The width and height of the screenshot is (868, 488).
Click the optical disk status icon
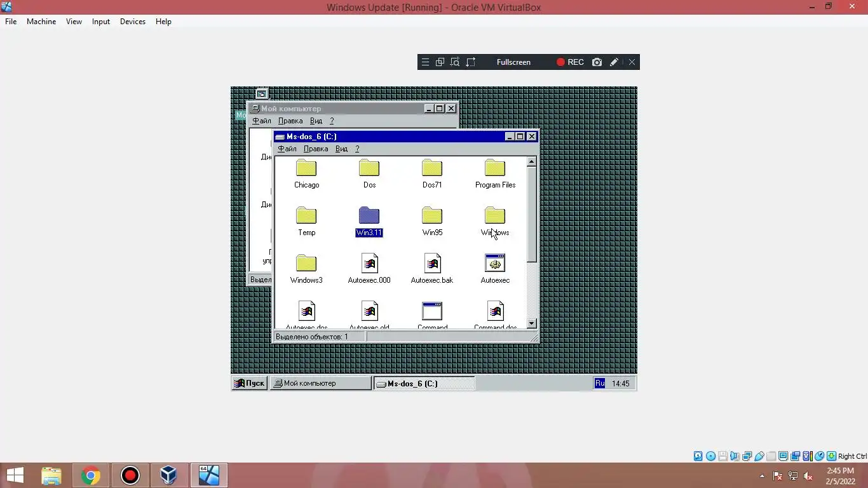click(x=710, y=456)
